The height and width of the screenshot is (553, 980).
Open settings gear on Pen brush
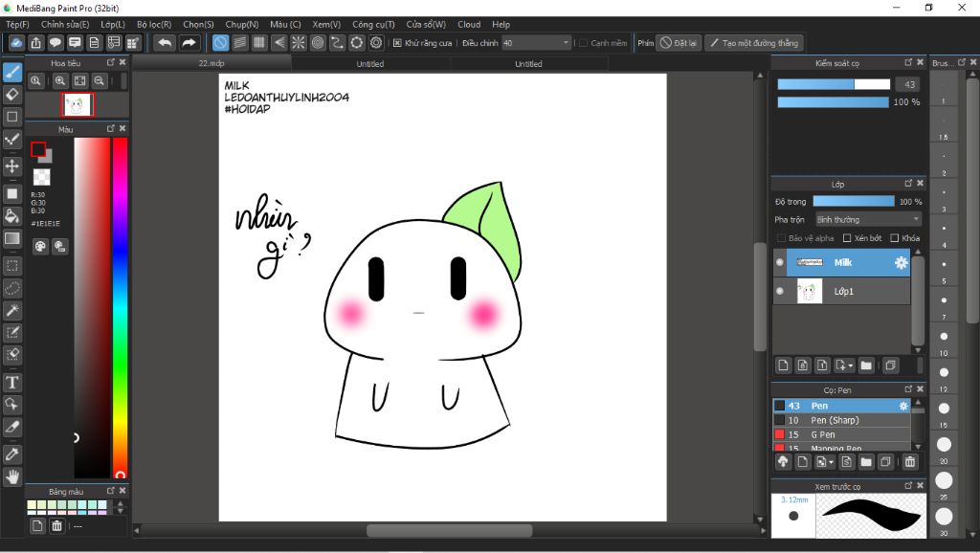pos(903,407)
